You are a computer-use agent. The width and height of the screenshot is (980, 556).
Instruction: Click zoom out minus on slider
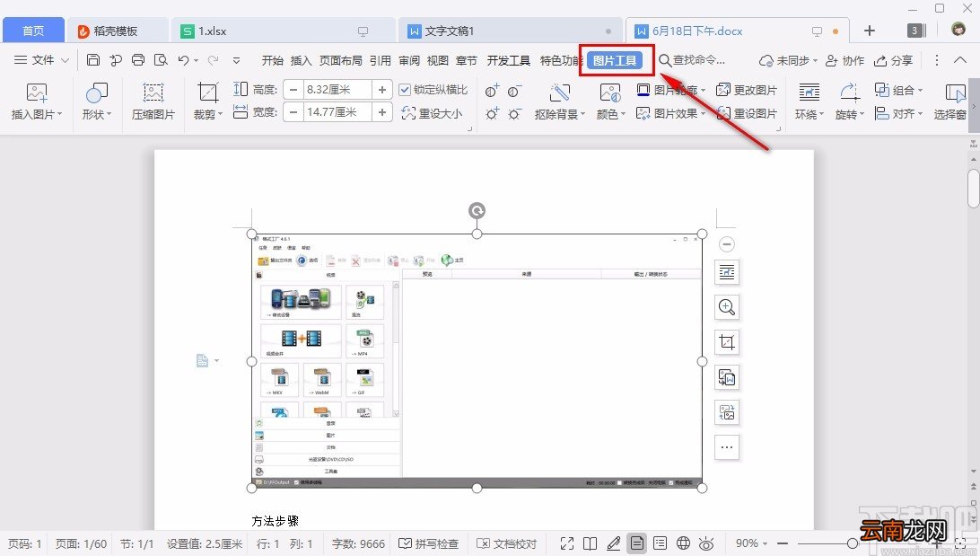[x=783, y=543]
